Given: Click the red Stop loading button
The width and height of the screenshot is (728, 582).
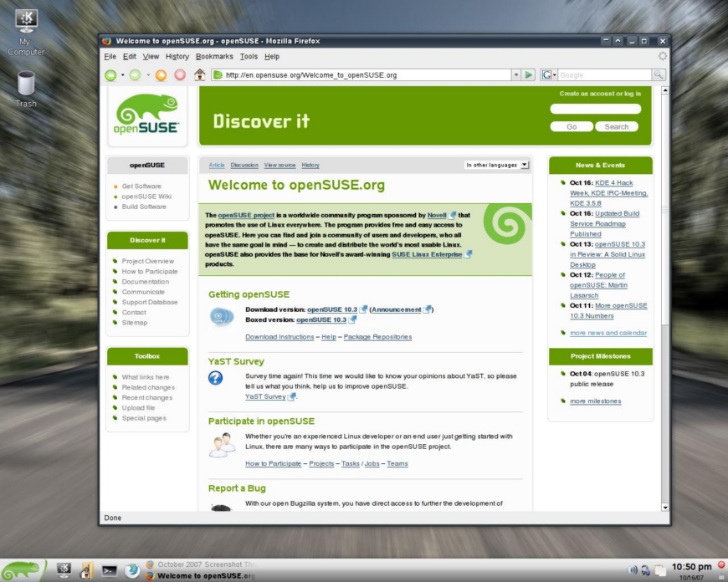Looking at the screenshot, I should [x=180, y=74].
